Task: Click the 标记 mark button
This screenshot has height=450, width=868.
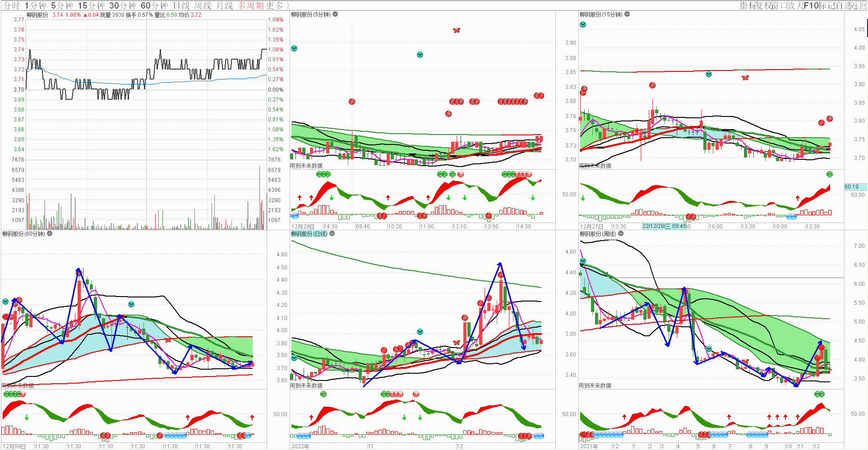Action: (827, 5)
